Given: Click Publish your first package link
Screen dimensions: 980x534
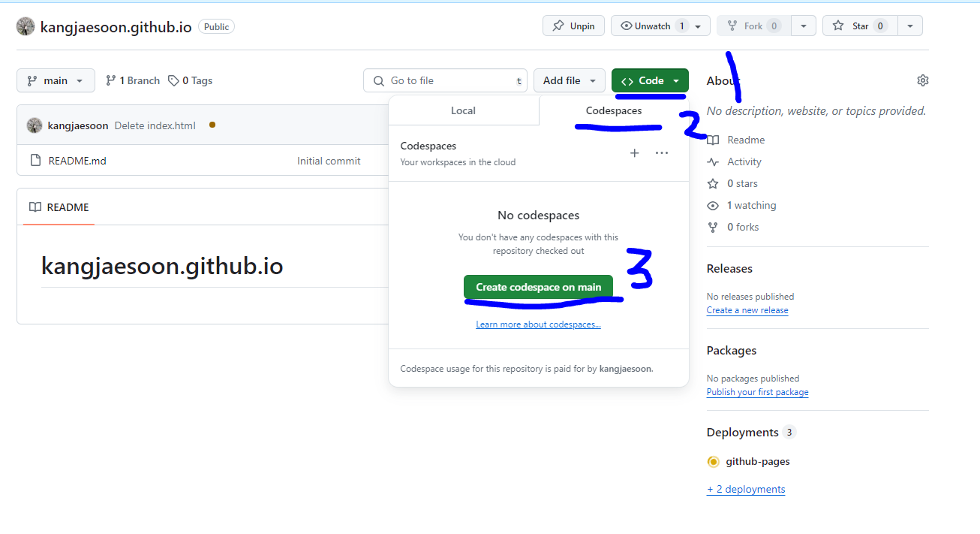Looking at the screenshot, I should (x=758, y=392).
